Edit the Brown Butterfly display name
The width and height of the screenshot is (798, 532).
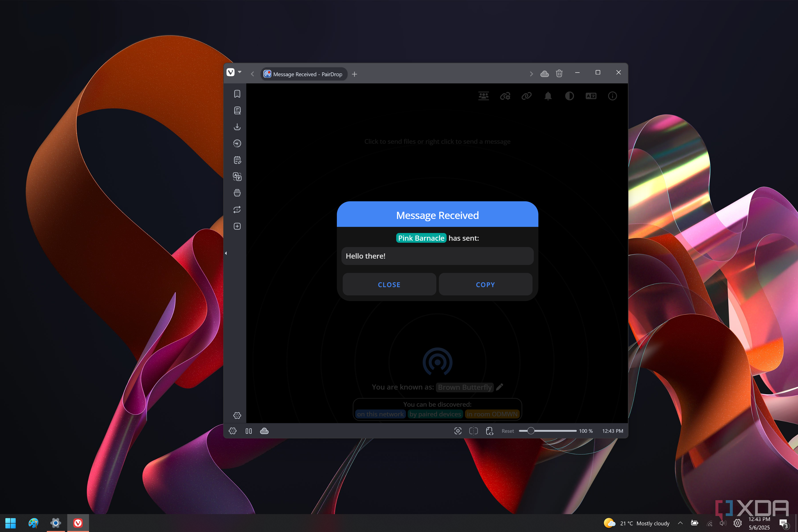tap(500, 387)
